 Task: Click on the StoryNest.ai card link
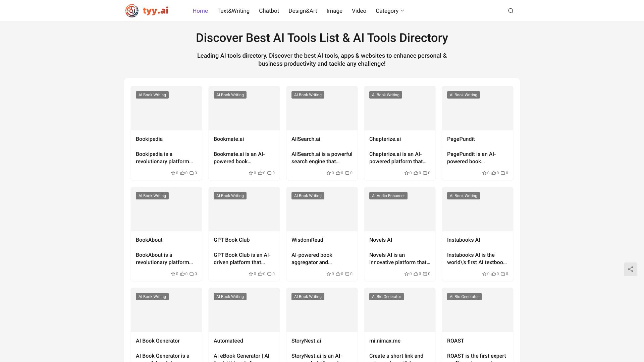(322, 340)
